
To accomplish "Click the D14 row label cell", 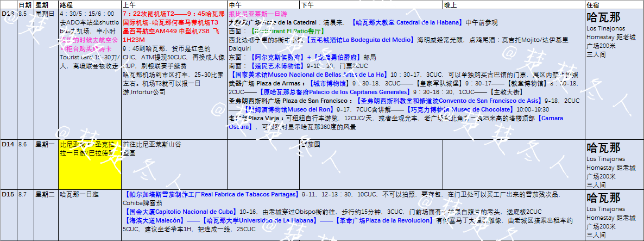I will tap(8, 145).
